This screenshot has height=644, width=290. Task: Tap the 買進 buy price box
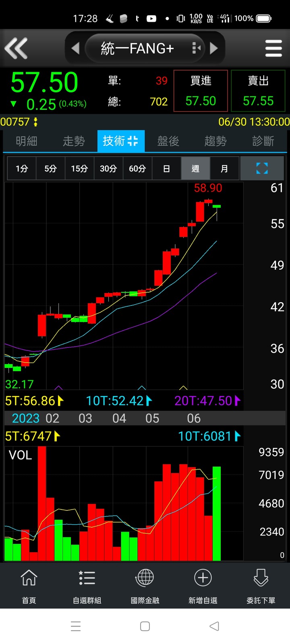[x=201, y=91]
